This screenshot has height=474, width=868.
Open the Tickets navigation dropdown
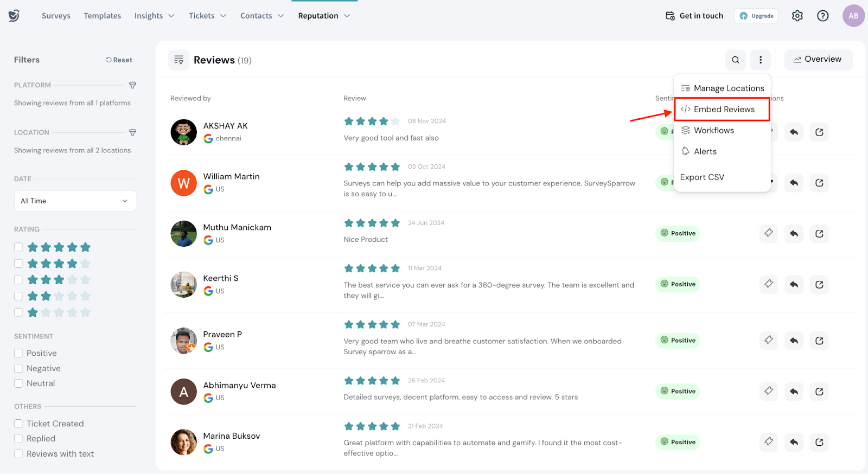207,16
